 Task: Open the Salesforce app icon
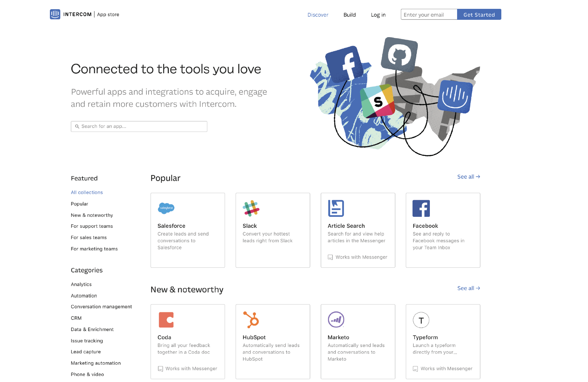click(166, 208)
